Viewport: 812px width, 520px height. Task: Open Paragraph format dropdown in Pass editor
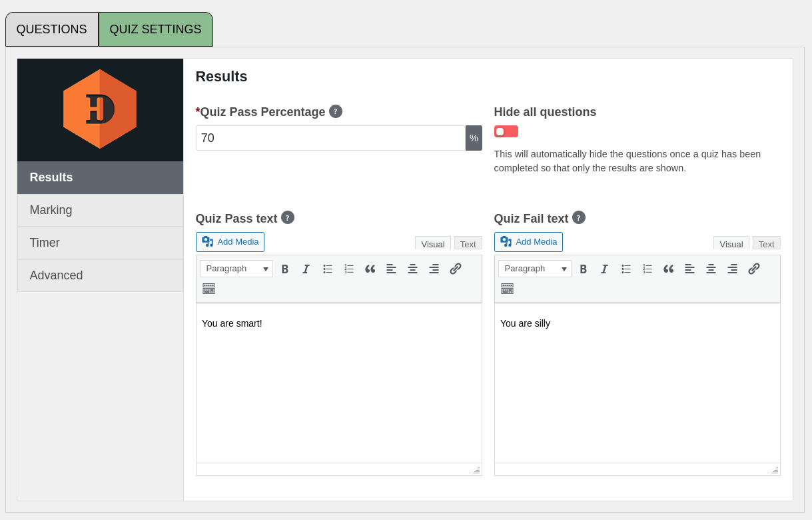click(x=236, y=269)
